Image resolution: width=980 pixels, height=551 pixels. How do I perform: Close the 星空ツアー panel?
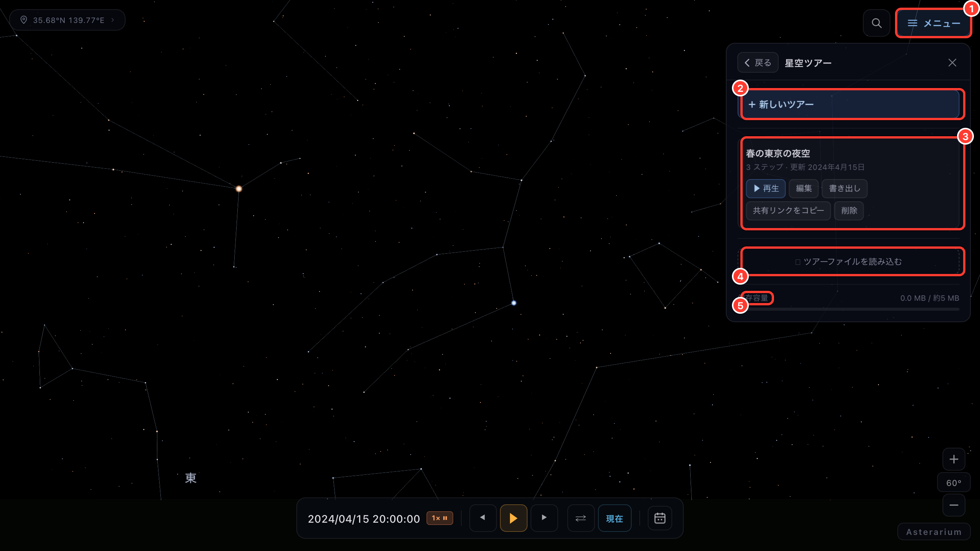tap(952, 63)
